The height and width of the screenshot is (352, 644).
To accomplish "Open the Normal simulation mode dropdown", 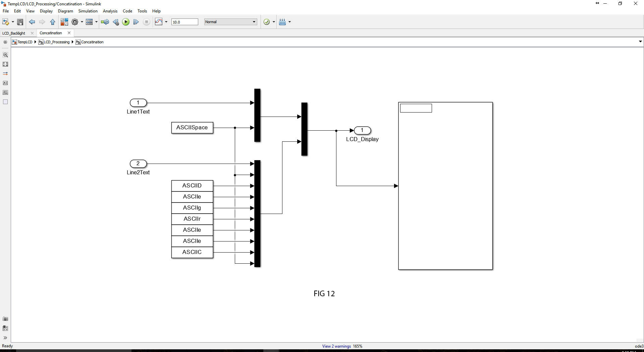I will (230, 22).
